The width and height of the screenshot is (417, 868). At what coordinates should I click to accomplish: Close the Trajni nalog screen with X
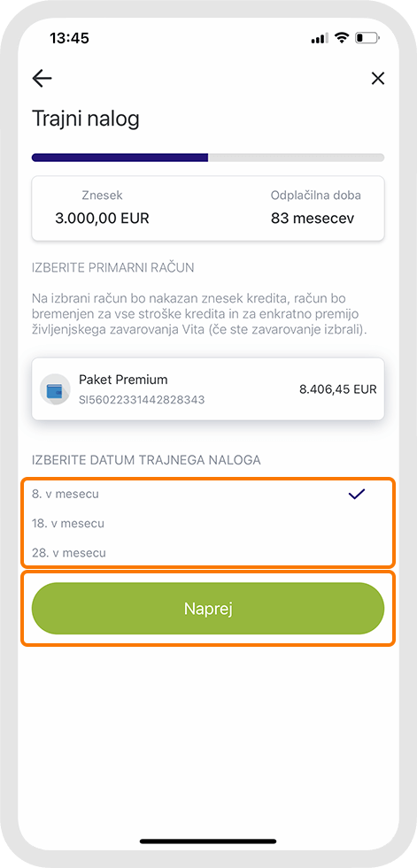coord(378,79)
